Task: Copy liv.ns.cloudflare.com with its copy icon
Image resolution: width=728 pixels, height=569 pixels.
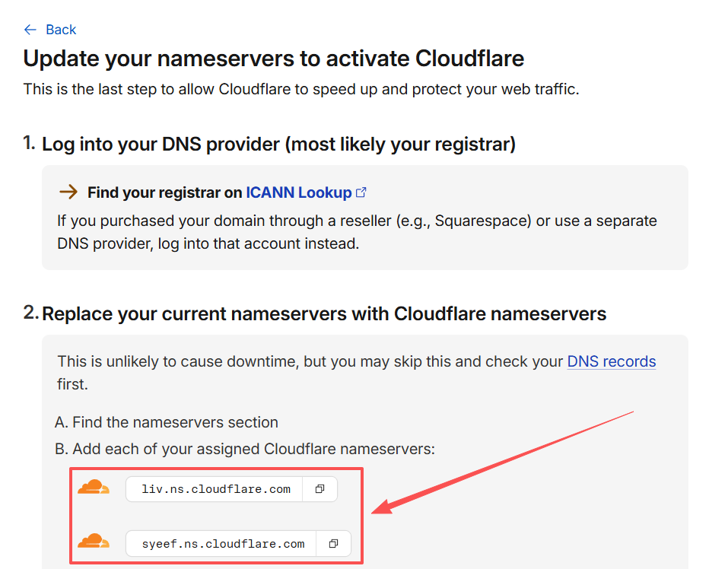Action: pos(320,489)
